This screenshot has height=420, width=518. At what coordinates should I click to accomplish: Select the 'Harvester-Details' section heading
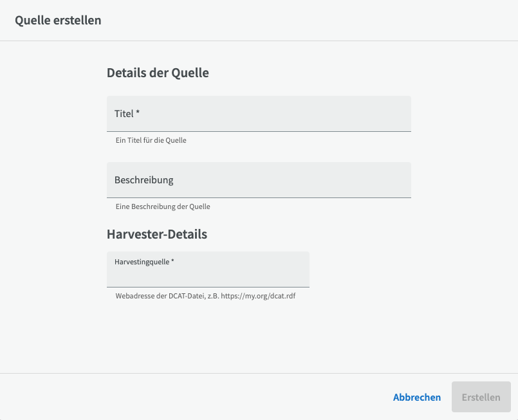point(157,234)
